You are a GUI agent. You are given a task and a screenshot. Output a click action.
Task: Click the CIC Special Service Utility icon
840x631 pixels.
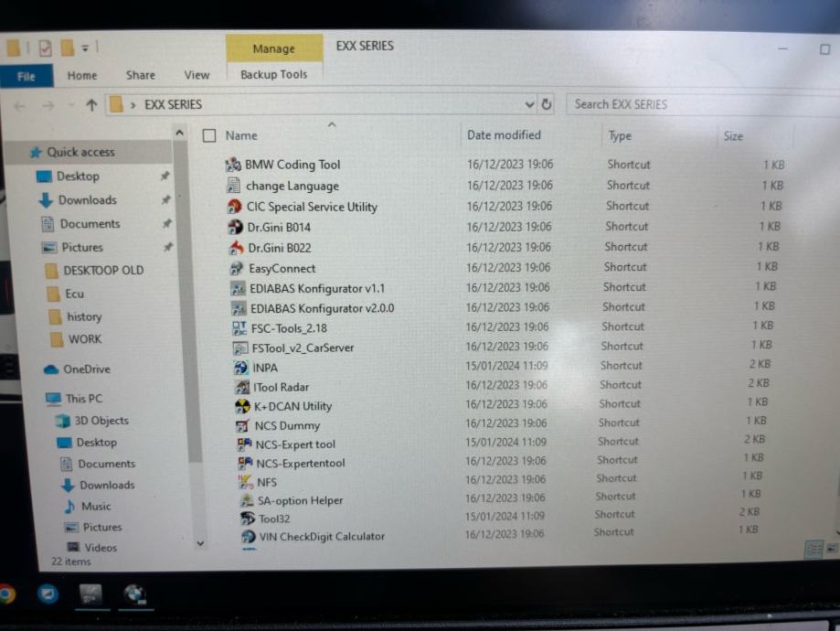pyautogui.click(x=235, y=207)
